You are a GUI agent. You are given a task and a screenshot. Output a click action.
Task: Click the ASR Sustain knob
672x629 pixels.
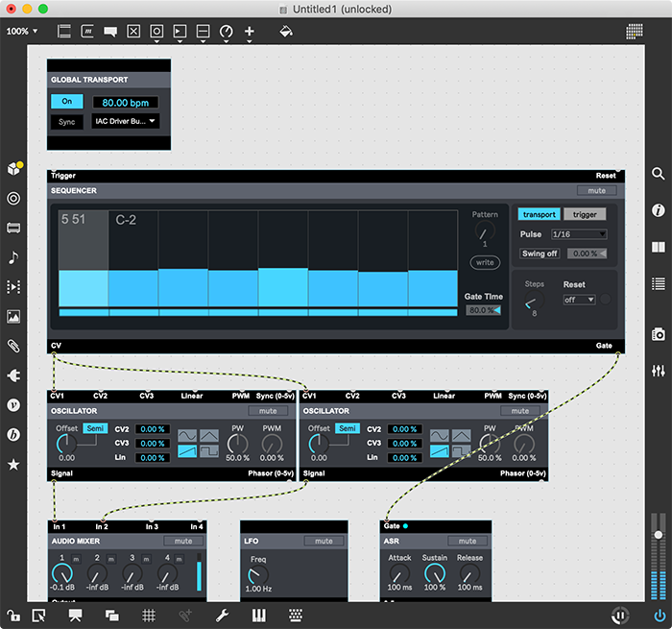point(435,573)
